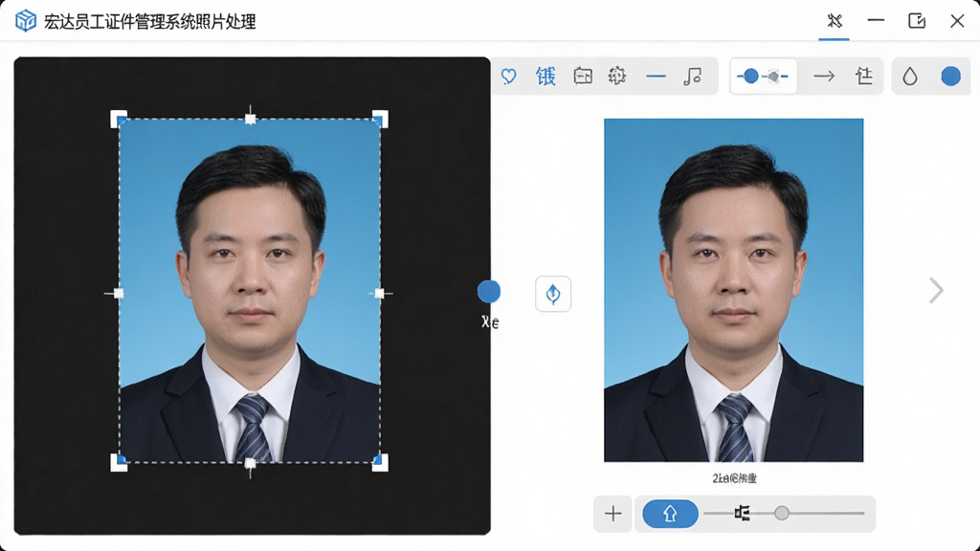This screenshot has width=980, height=551.
Task: Click the left-middle crop edge handle
Action: (x=118, y=293)
